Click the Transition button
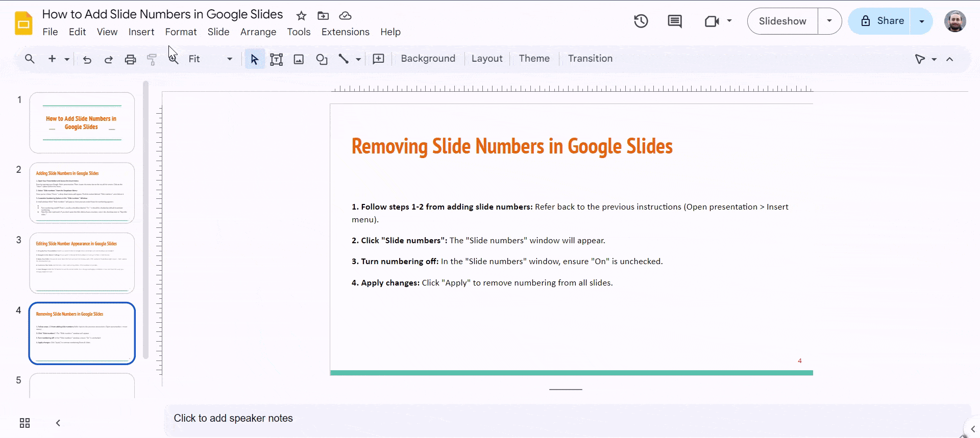This screenshot has height=438, width=980. coord(590,59)
